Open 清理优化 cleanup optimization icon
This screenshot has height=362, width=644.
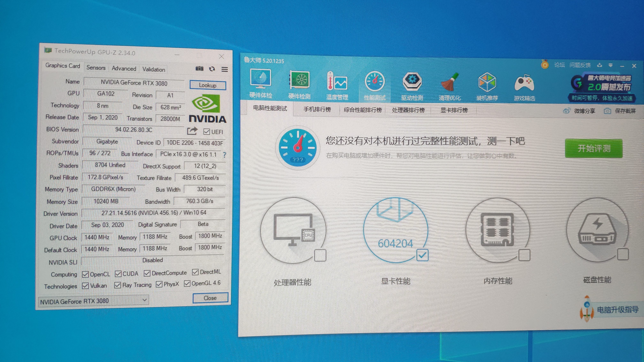[449, 87]
